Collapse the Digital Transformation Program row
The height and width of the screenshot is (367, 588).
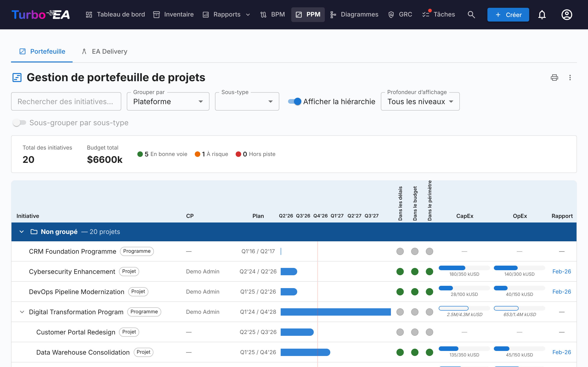(x=22, y=312)
